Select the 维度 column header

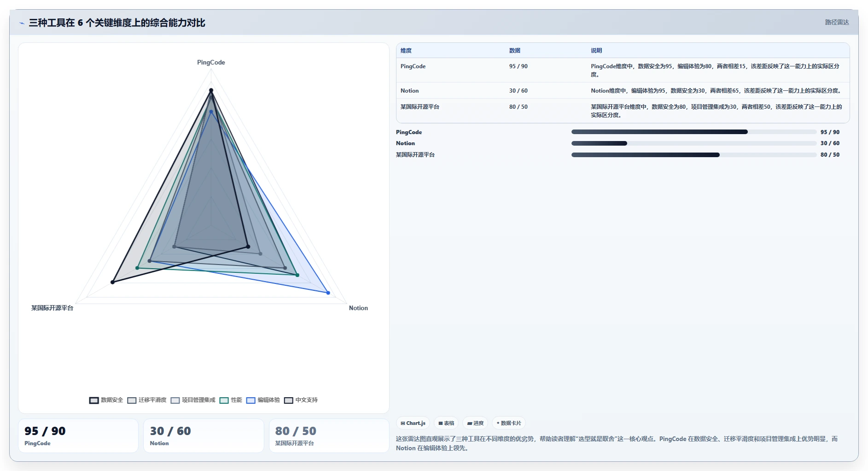tap(406, 51)
